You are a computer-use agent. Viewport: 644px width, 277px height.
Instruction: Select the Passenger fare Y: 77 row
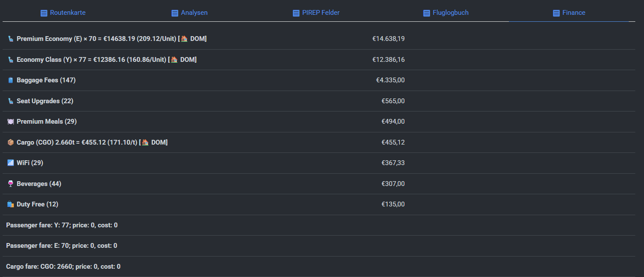click(62, 225)
